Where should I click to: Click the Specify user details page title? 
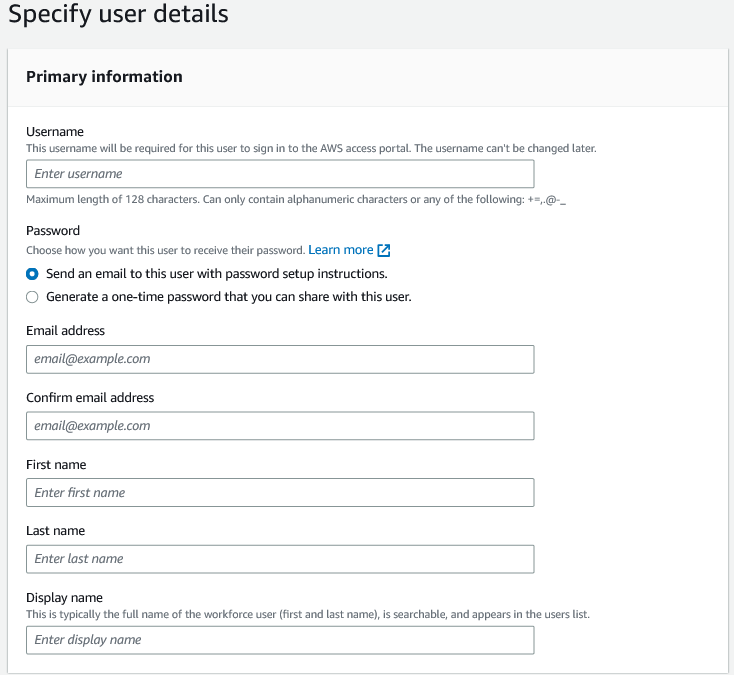click(118, 14)
